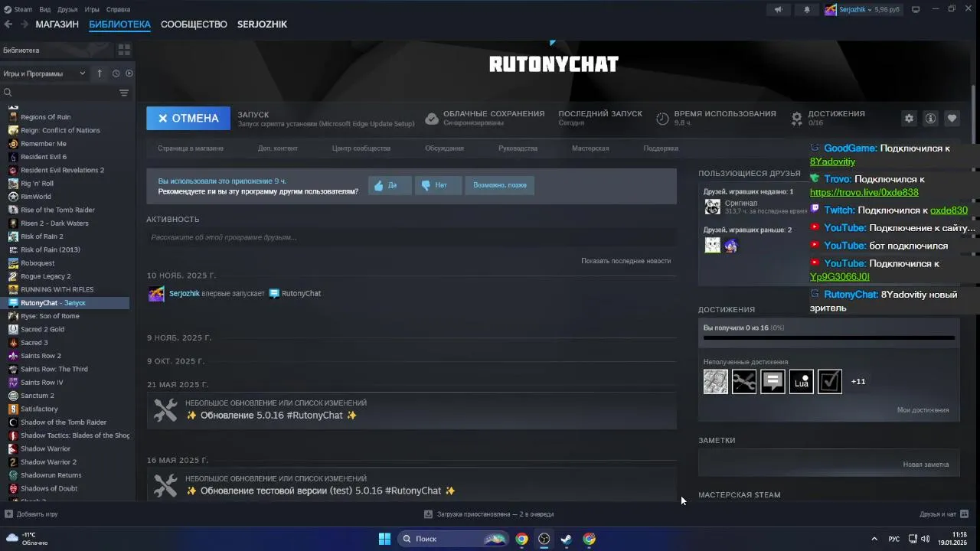The width and height of the screenshot is (980, 551).
Task: Open the Доп. контент tab
Action: click(x=278, y=148)
